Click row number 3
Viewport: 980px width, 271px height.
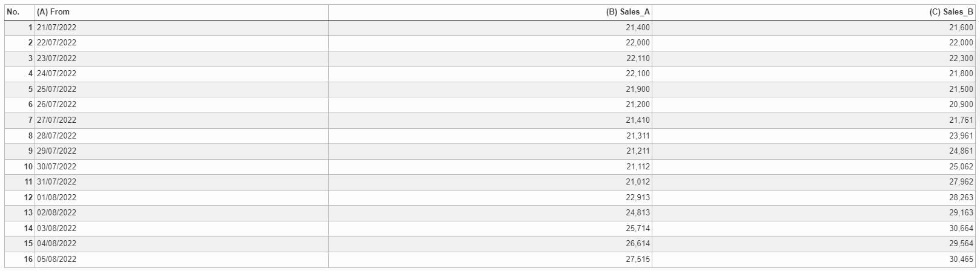pyautogui.click(x=19, y=59)
